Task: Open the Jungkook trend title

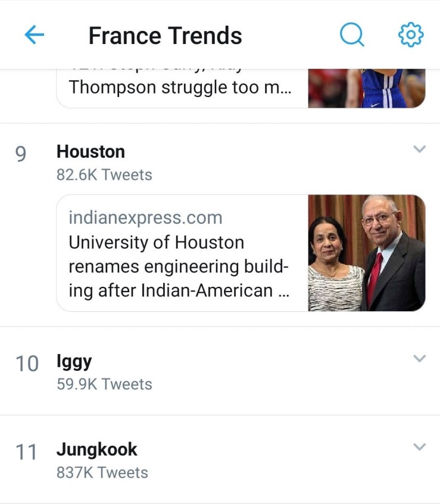Action: (x=96, y=449)
